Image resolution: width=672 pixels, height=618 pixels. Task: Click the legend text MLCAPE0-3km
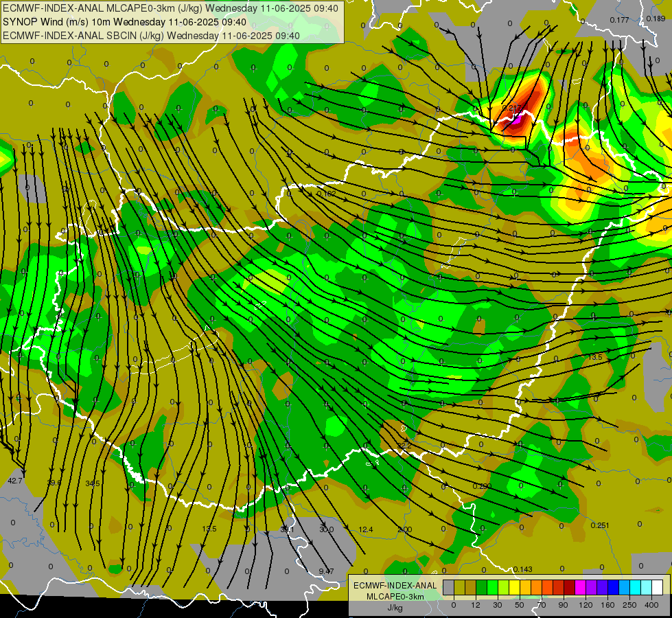[395, 597]
